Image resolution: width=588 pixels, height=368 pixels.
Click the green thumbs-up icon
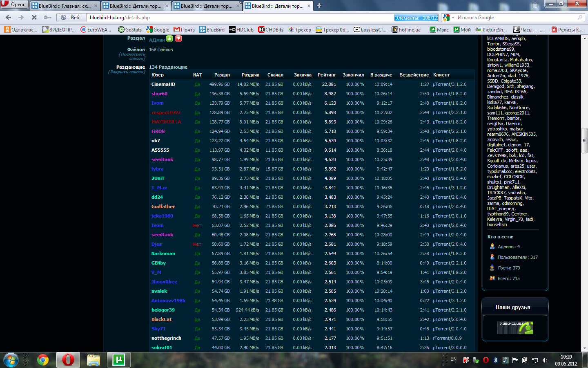169,38
